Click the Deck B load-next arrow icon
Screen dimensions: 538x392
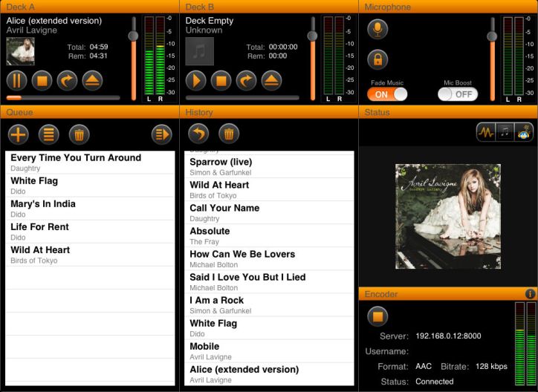tap(246, 80)
